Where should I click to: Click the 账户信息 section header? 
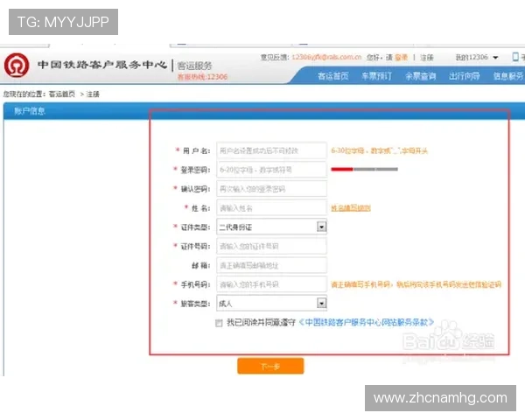30,111
